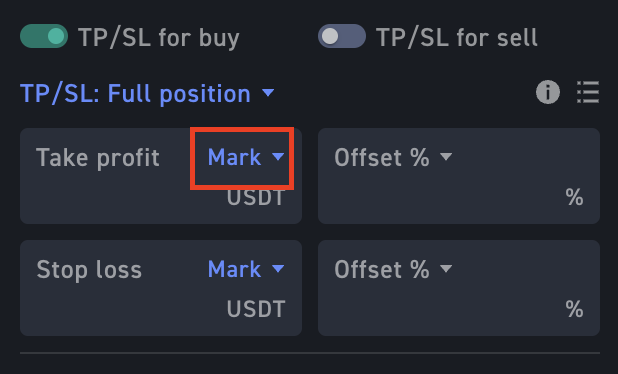Image resolution: width=618 pixels, height=374 pixels.
Task: Click the Take profit offset percent field
Action: click(459, 176)
